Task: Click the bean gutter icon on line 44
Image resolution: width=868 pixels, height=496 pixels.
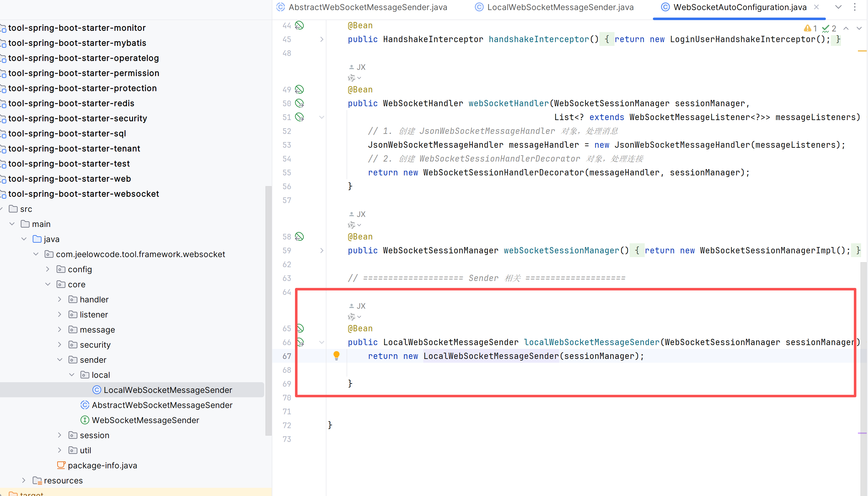Action: [299, 25]
